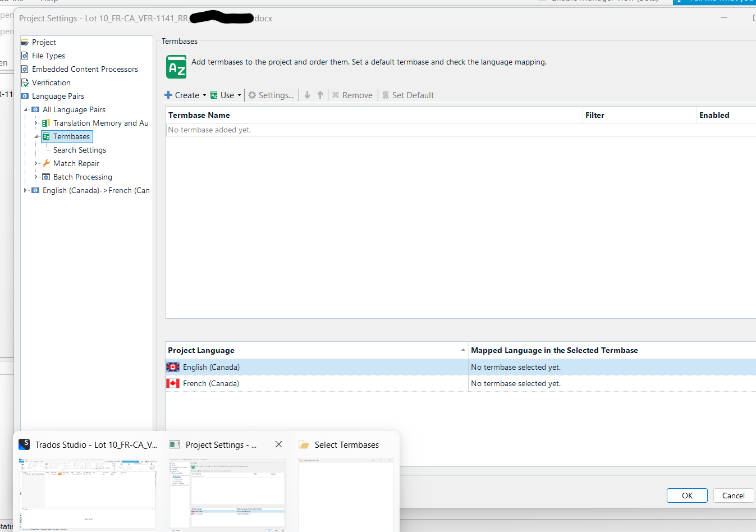Click the English (Canada) flag icon
Screen dimensions: 756x532
click(173, 367)
